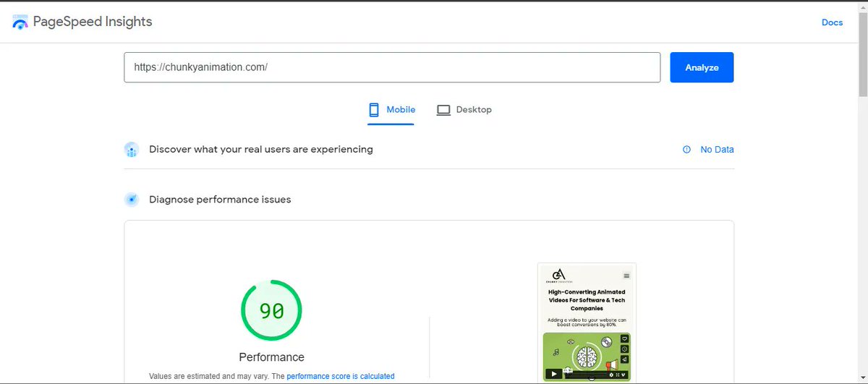Click the 90 performance score gauge

(271, 311)
